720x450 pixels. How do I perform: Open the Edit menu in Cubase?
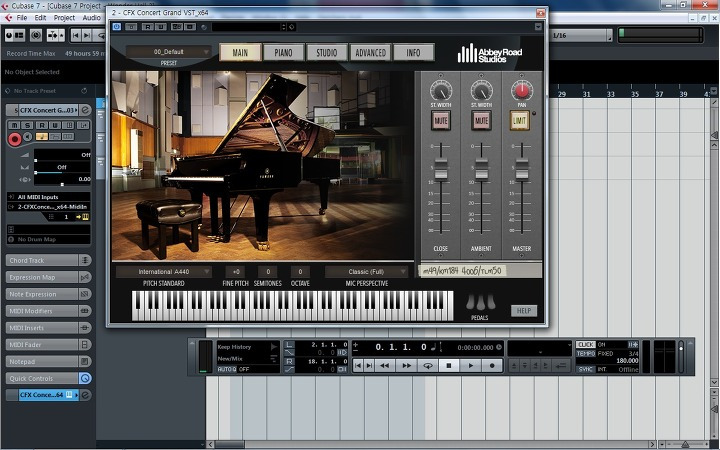pos(40,18)
